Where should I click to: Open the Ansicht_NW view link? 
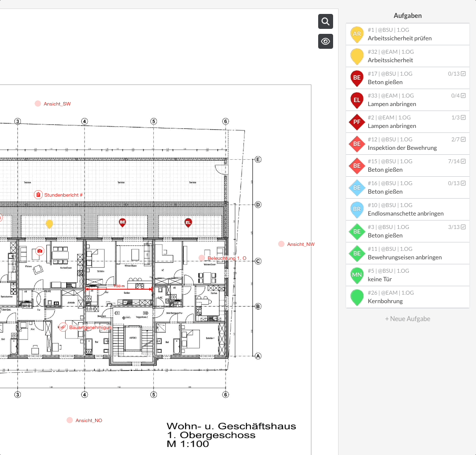pos(301,244)
